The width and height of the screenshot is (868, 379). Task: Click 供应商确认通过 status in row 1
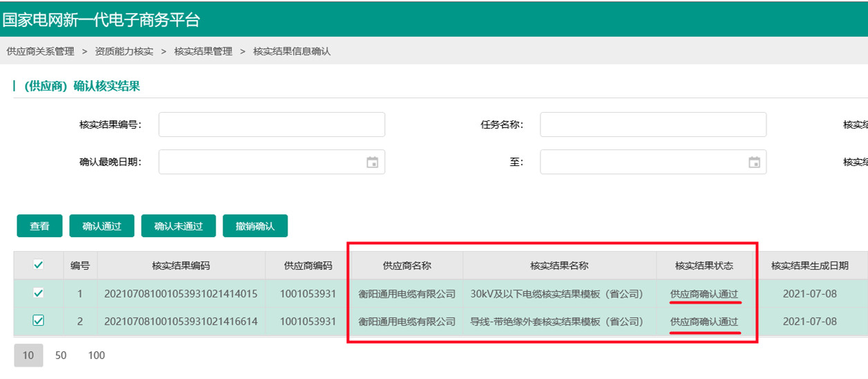(x=704, y=294)
